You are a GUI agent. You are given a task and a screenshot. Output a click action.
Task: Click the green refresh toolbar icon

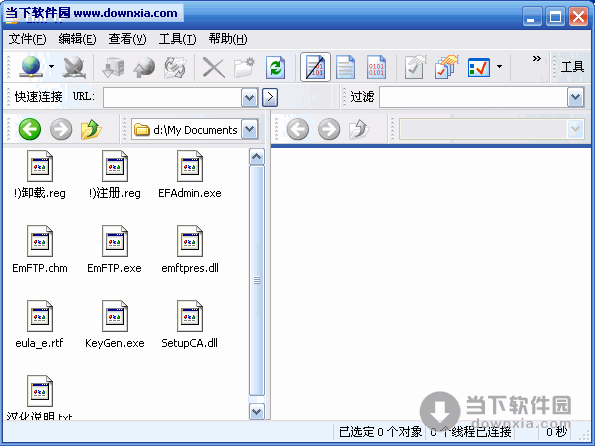point(275,68)
